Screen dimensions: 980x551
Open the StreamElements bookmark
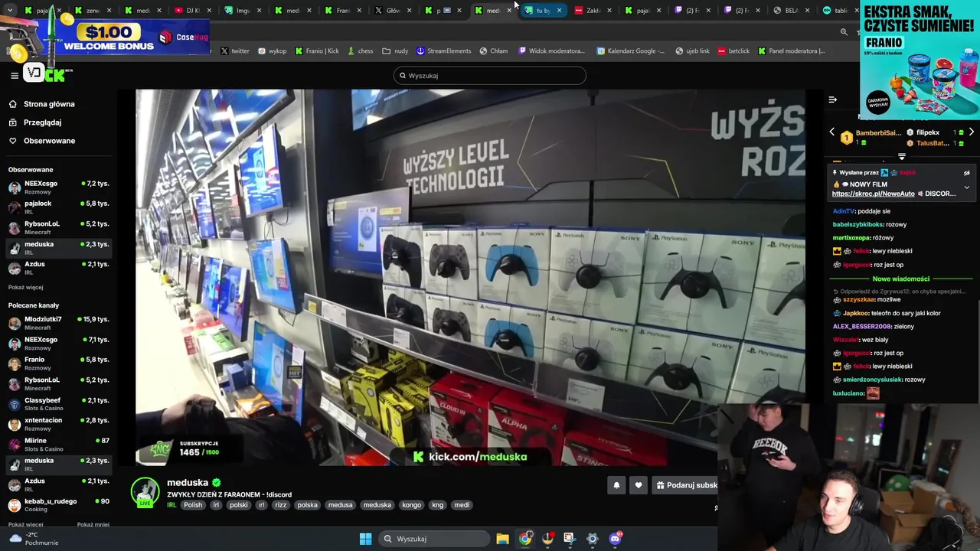443,51
